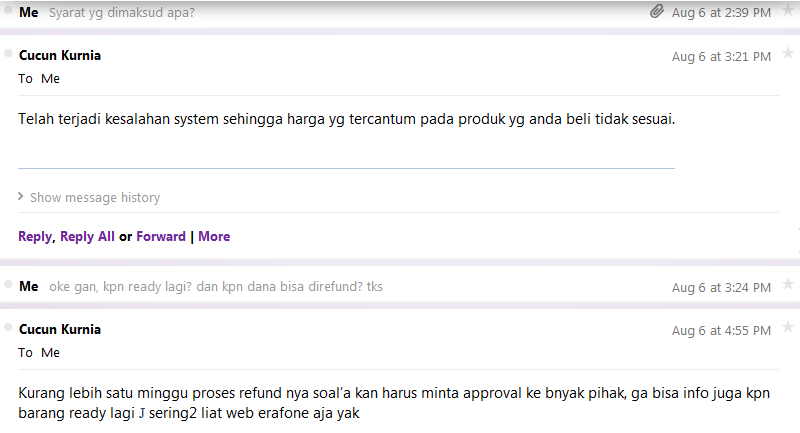
Task: Toggle read dot on Cucun Kurnia 4:55 PM message
Action: pos(8,327)
